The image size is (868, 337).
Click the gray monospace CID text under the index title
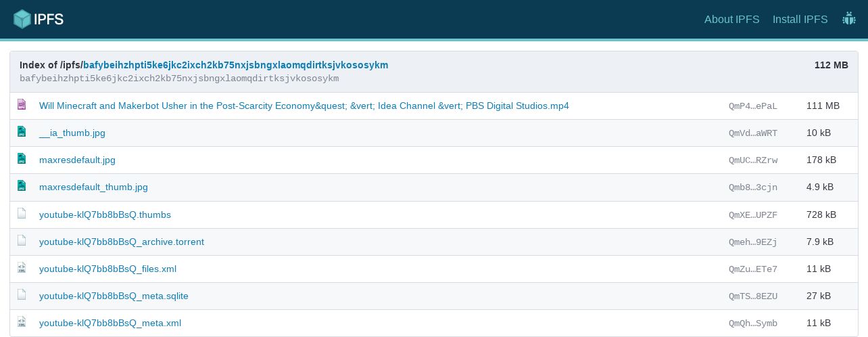coord(179,78)
